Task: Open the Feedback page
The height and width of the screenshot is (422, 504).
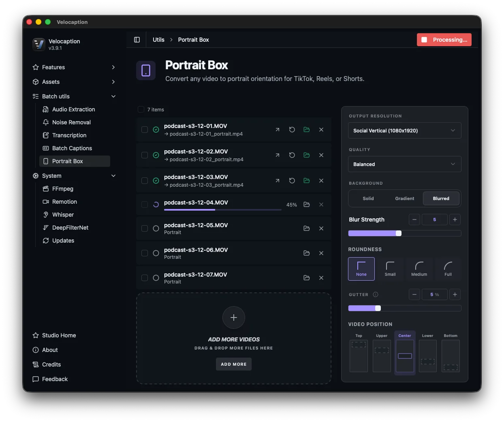Action: [x=74, y=379]
